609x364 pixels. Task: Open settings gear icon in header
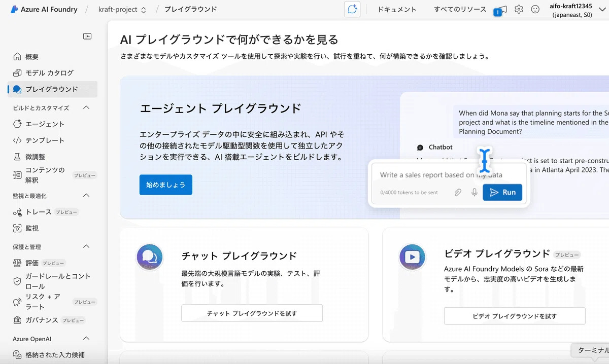(x=519, y=9)
